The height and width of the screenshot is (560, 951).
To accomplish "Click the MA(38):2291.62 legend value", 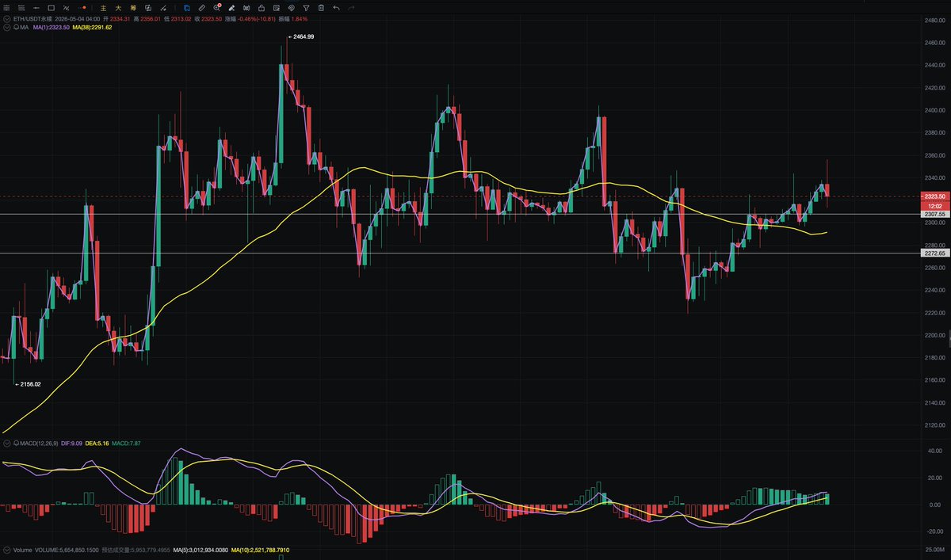I will [x=91, y=28].
